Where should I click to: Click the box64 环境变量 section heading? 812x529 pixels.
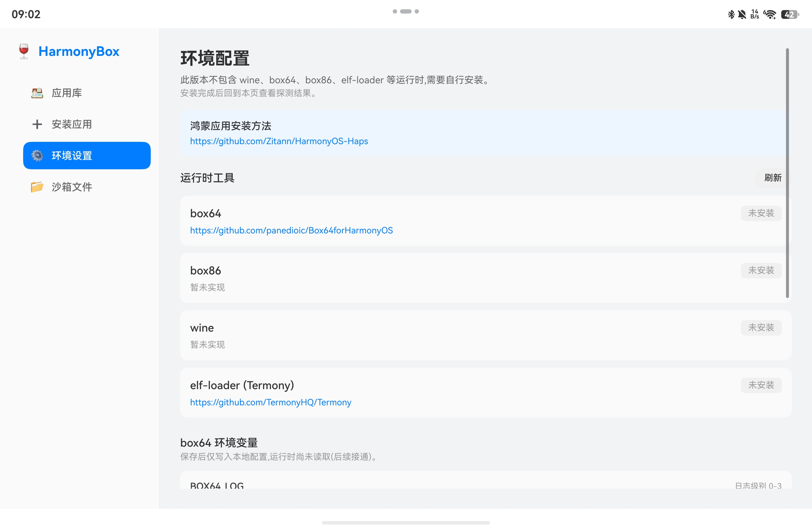(x=219, y=443)
